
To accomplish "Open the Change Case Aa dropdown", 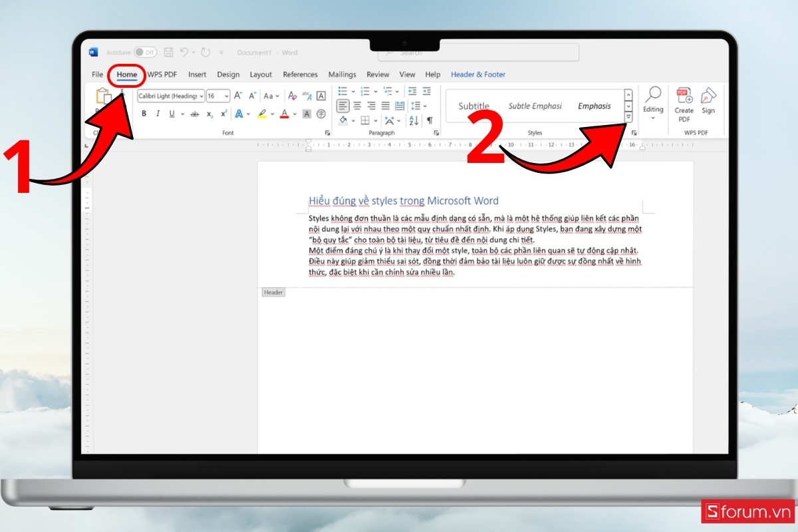I will point(271,96).
